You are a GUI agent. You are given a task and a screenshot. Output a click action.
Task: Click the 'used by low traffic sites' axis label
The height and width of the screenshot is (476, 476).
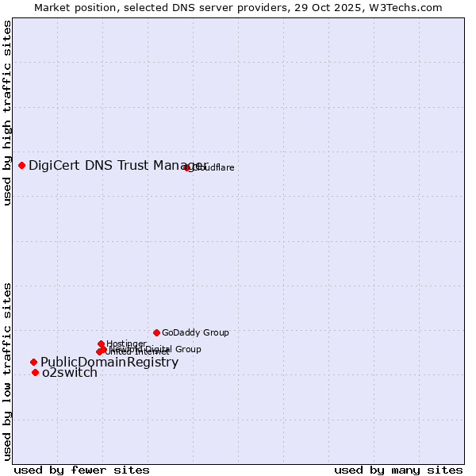click(7, 370)
